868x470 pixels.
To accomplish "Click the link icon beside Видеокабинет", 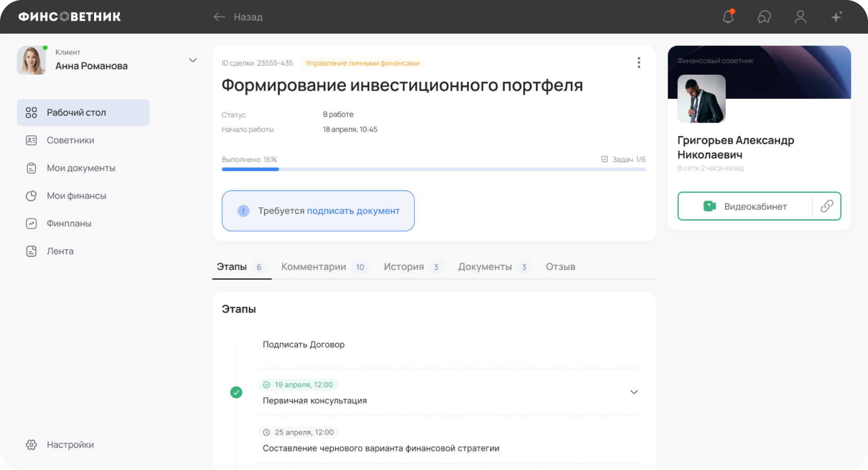I will (x=827, y=206).
